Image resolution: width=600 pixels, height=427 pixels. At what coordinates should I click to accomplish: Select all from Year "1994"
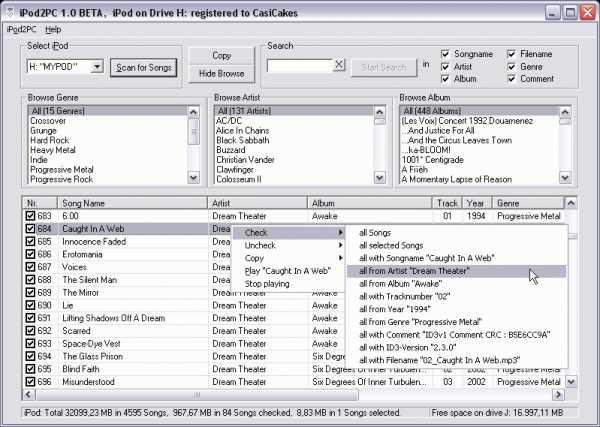457,309
